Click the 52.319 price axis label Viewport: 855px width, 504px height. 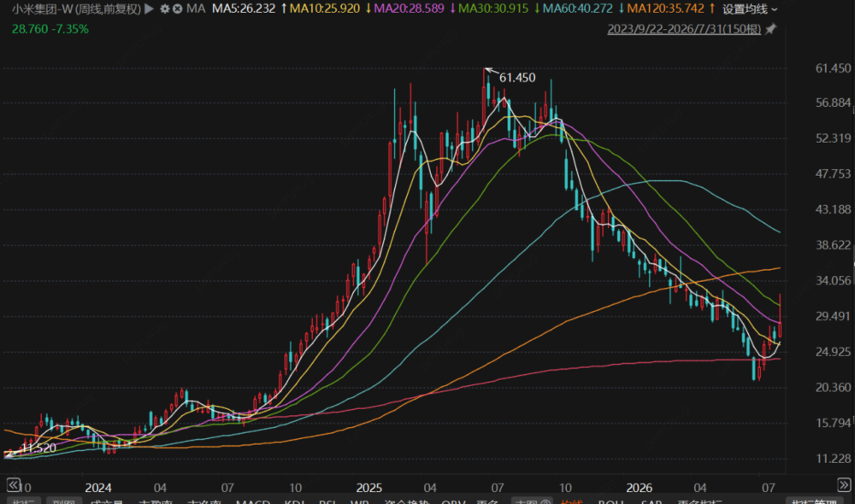(833, 138)
